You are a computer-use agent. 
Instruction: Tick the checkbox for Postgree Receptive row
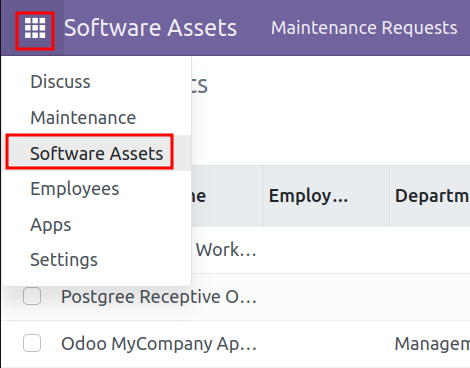tap(32, 296)
